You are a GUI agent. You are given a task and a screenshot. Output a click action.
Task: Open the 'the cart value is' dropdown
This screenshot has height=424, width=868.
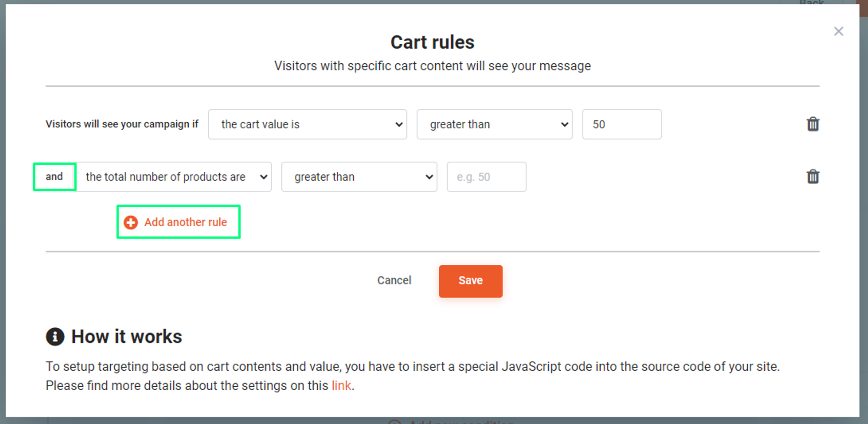[307, 124]
